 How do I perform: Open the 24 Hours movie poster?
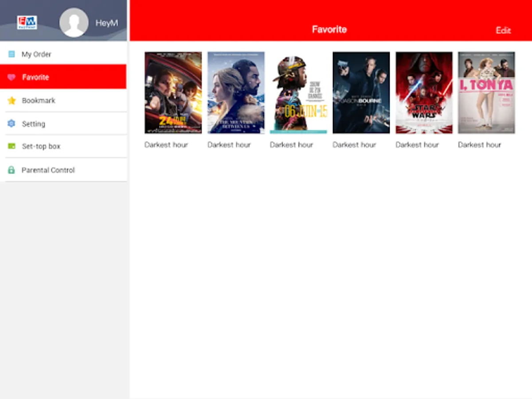click(173, 93)
